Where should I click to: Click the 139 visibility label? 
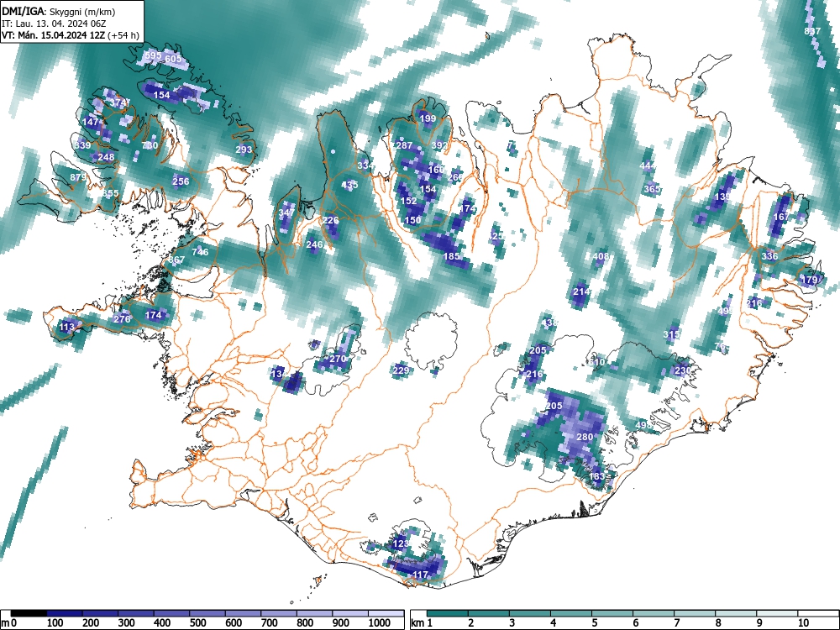click(x=722, y=197)
